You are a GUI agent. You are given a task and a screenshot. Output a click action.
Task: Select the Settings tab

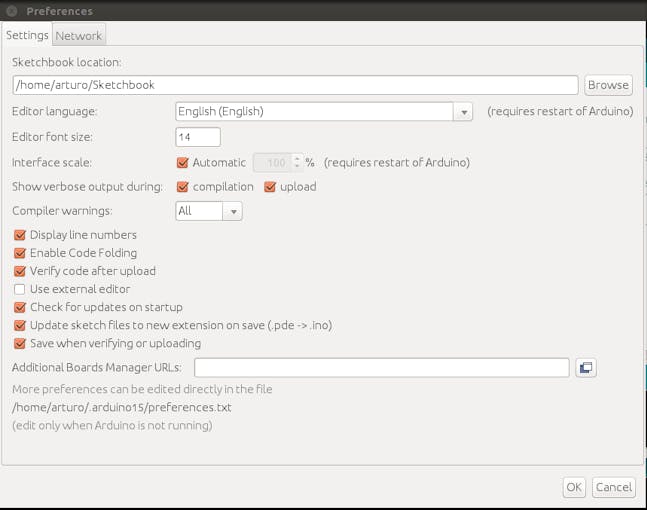(27, 35)
